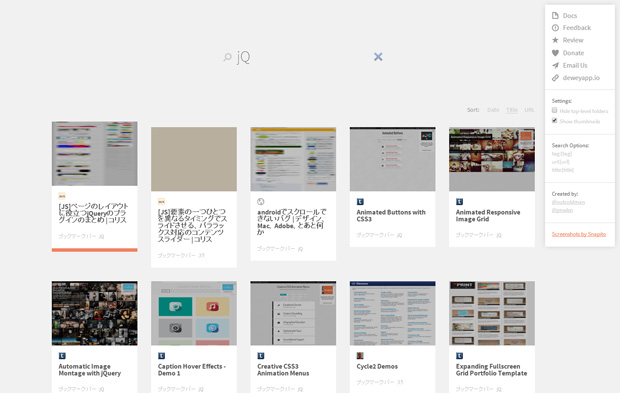
Task: Sort bookmarks by URL
Action: [x=529, y=110]
